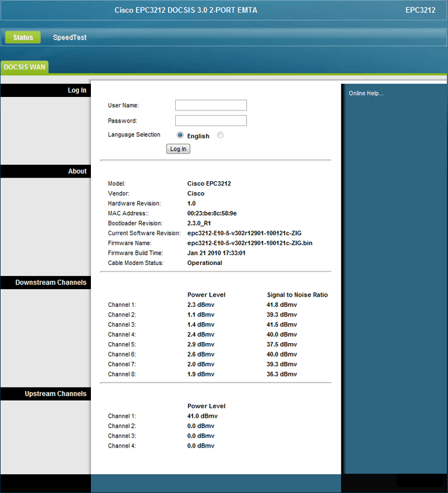Open the Status menu tab
448x493 pixels.
click(x=23, y=38)
